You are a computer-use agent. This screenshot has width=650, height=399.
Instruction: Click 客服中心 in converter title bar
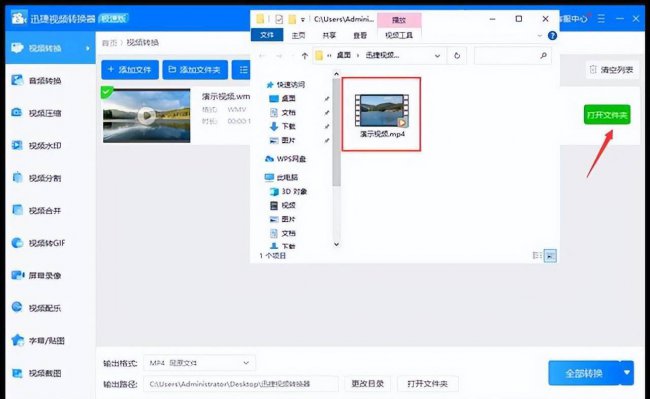[x=574, y=19]
